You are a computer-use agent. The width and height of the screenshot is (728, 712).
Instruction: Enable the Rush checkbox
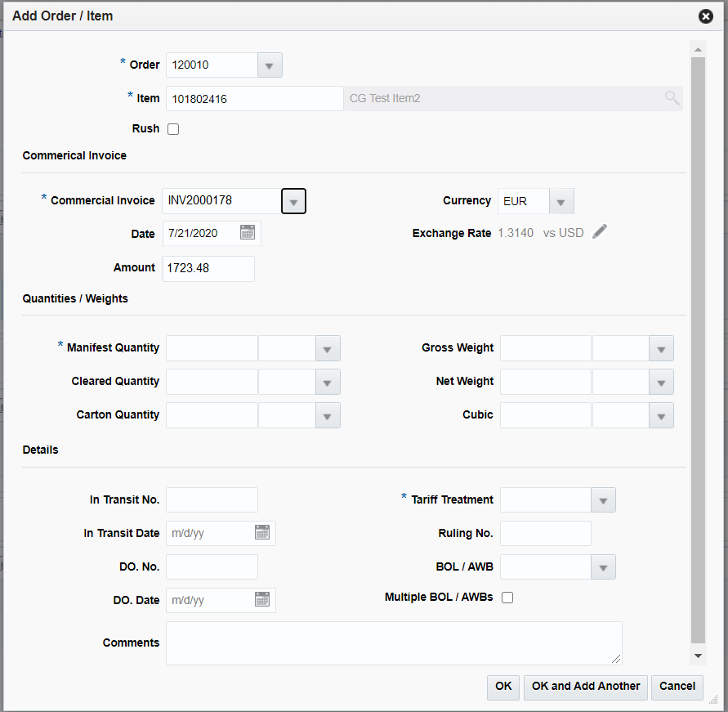(x=172, y=128)
